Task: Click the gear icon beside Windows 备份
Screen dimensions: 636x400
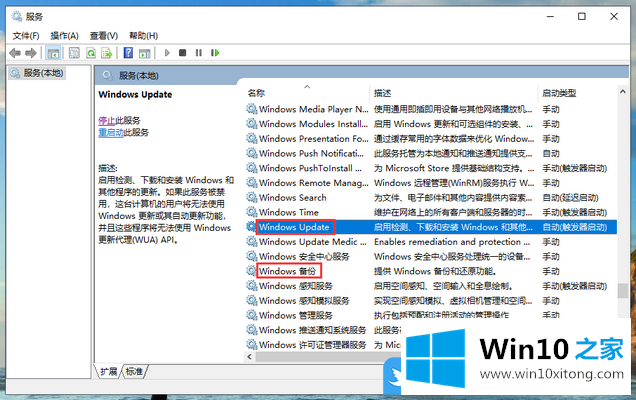Action: point(252,271)
